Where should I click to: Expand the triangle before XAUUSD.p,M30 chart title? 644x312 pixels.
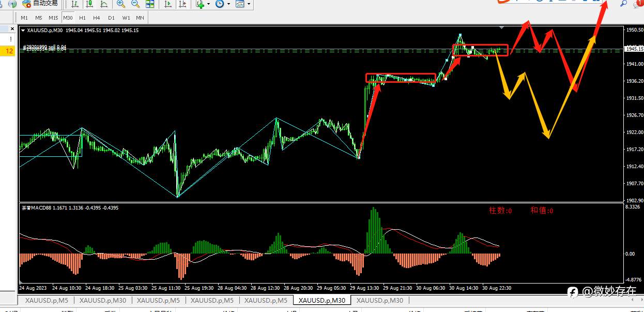[23, 31]
